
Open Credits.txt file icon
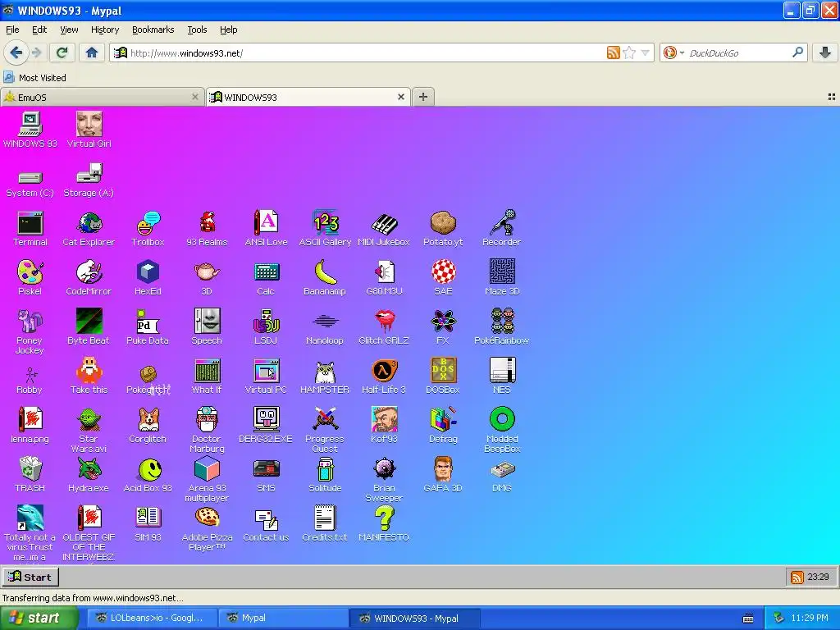(x=325, y=524)
